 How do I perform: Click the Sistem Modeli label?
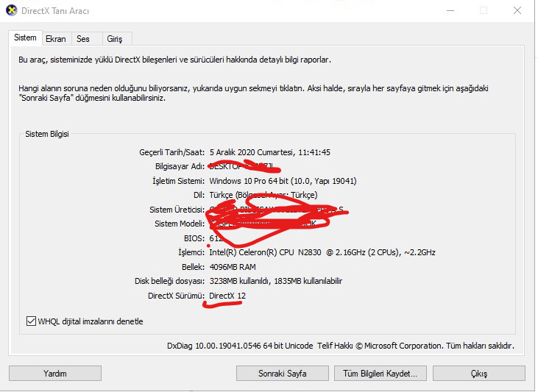click(180, 224)
